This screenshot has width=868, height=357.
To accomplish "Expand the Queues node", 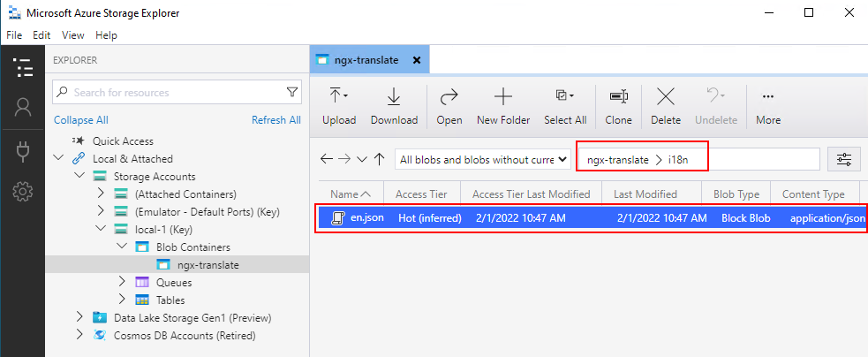I will [123, 282].
